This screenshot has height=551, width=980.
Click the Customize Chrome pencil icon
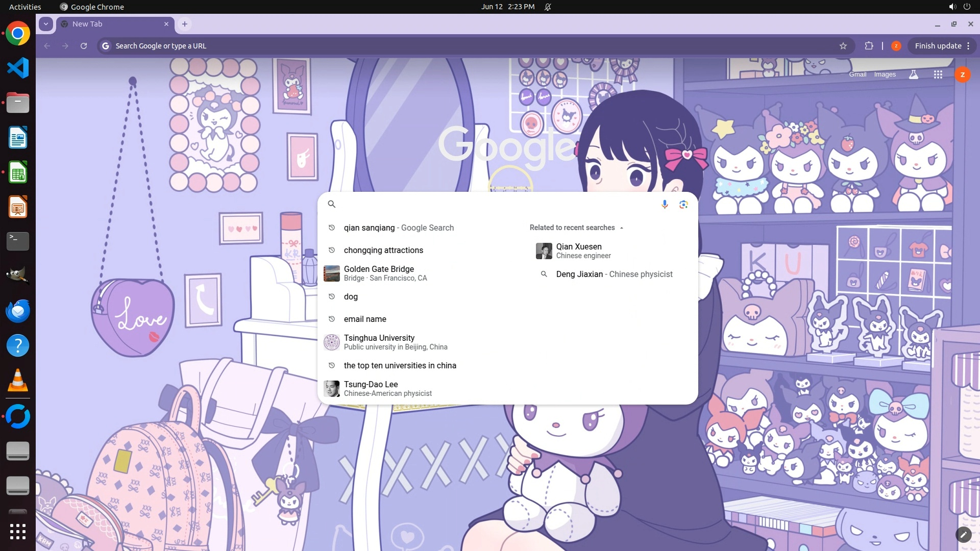[963, 534]
